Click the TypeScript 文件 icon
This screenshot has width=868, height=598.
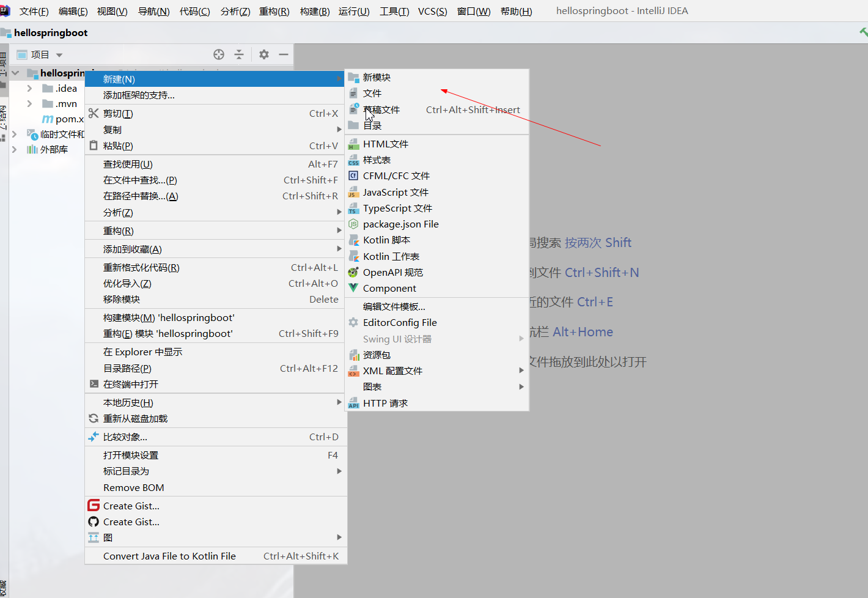353,208
